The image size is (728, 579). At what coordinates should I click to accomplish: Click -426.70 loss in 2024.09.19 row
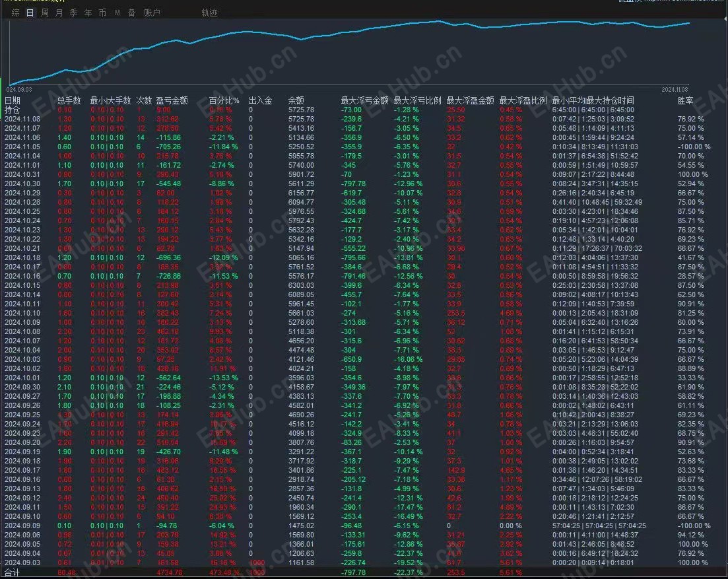pyautogui.click(x=168, y=452)
